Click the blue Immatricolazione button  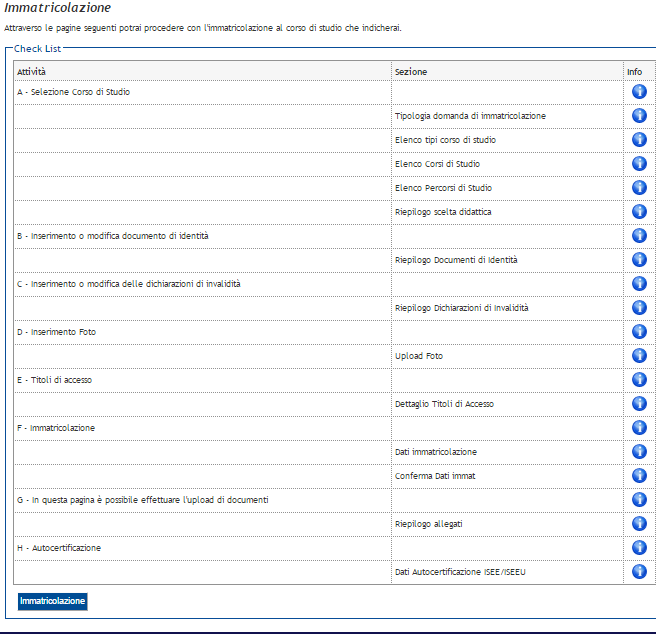tap(52, 601)
